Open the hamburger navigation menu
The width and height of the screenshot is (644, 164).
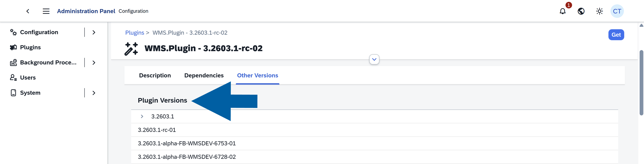[x=46, y=11]
